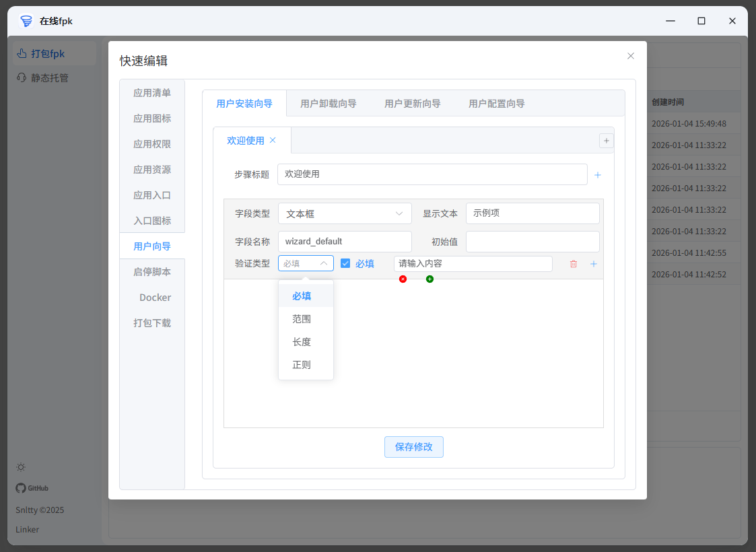Click the red remove icon below validation input
The image size is (756, 552).
[403, 279]
